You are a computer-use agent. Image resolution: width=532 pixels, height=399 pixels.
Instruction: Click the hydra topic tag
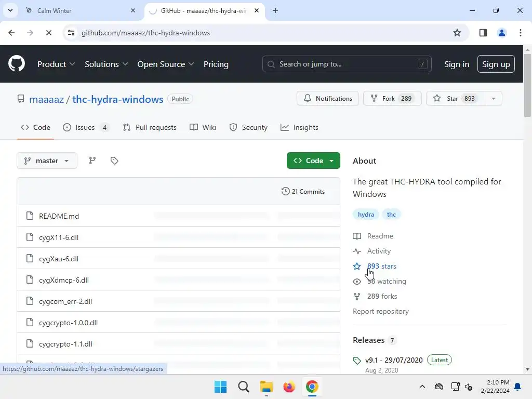pos(366,215)
